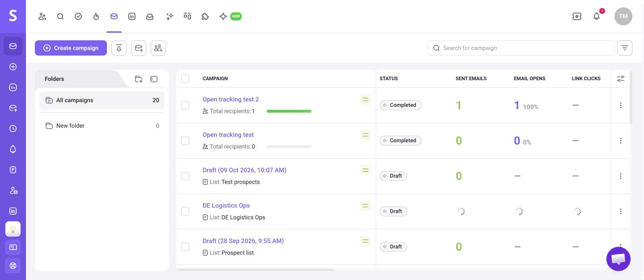Collapse the Folders panel with the sidebar icon
Screen dimensions: 644x280
tap(154, 79)
